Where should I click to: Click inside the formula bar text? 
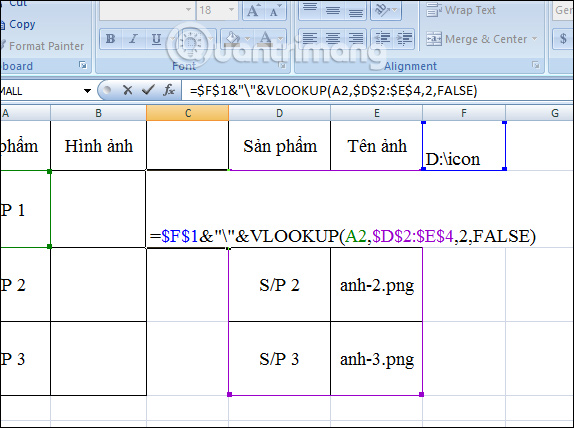tap(333, 90)
